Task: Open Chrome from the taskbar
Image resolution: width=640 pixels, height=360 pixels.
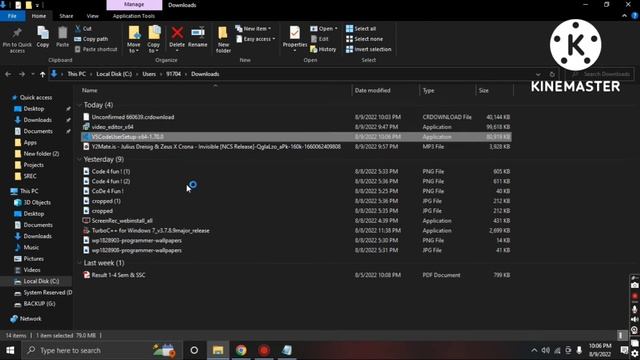Action: [241, 350]
